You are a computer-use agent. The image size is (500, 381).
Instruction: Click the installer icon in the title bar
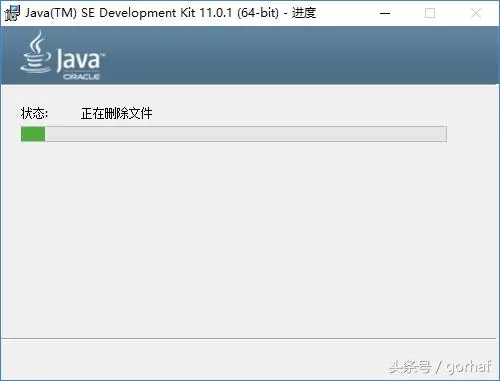tap(12, 13)
